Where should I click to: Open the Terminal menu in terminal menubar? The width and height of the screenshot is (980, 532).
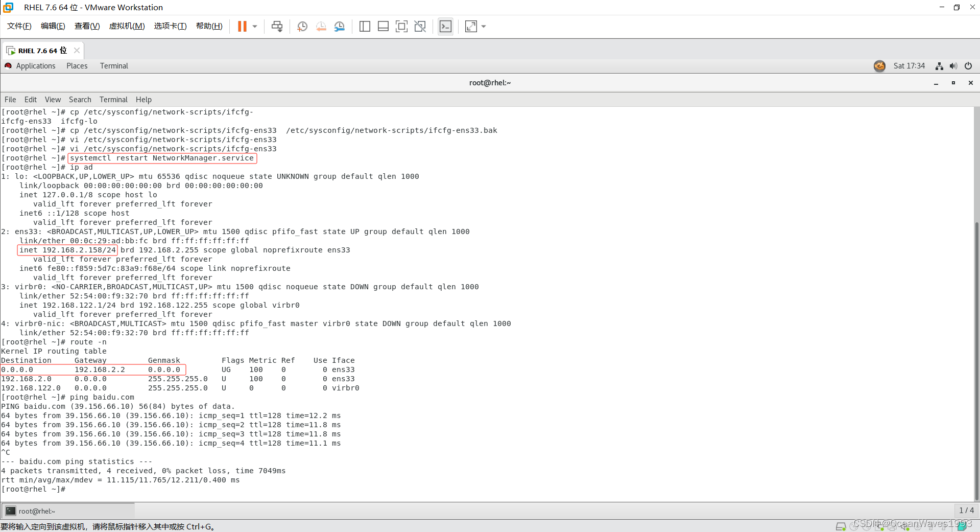pyautogui.click(x=113, y=100)
